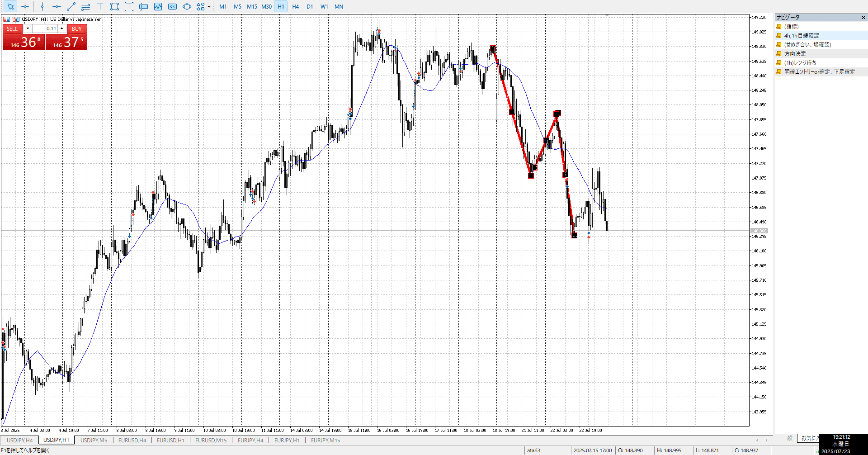Select the vertical line drawing tool
This screenshot has width=868, height=455.
point(42,7)
